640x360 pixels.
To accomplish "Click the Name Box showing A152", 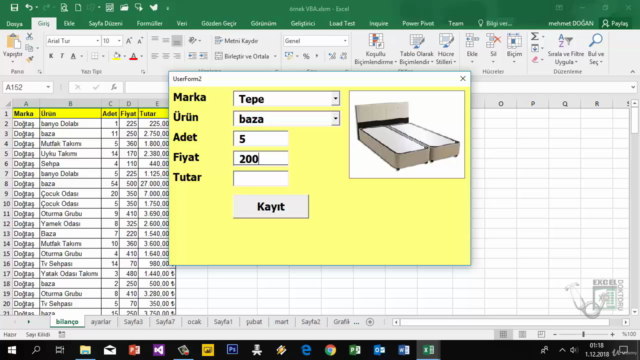I will 28,87.
